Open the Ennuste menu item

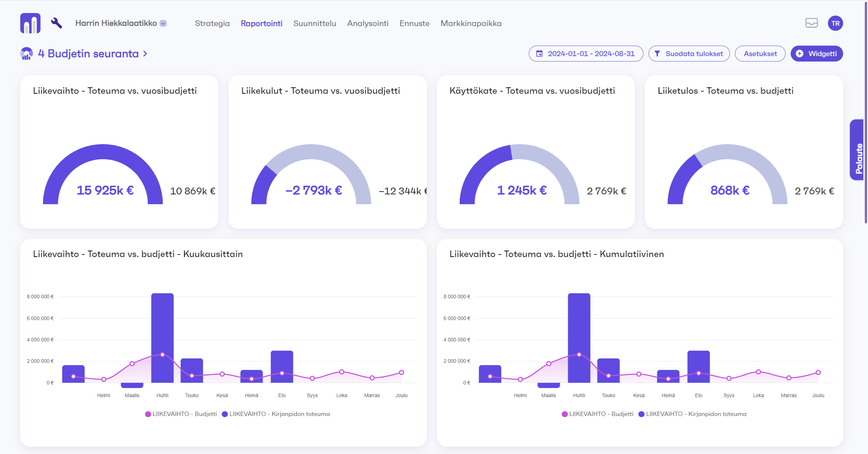tap(414, 23)
